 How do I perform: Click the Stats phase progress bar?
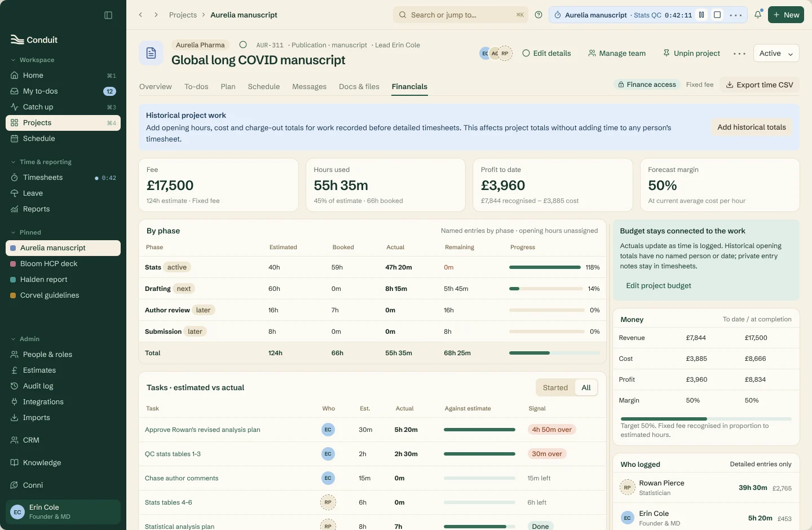tap(545, 268)
